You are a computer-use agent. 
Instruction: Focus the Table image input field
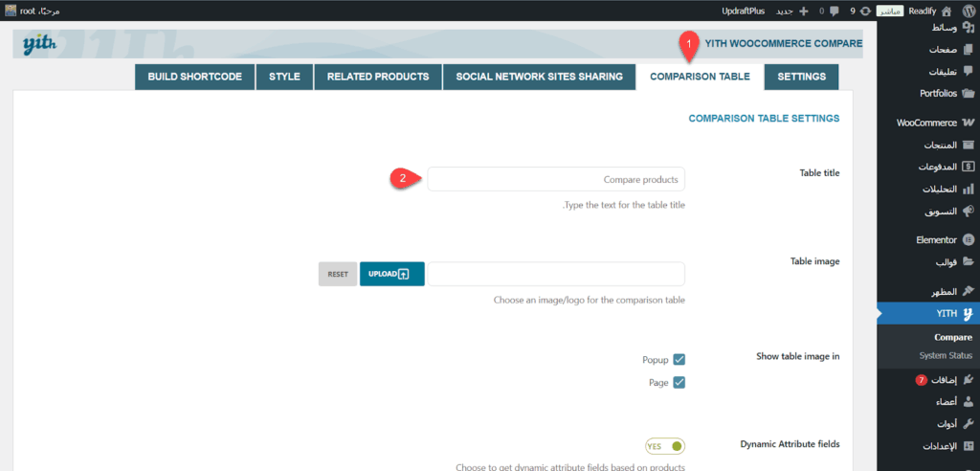556,274
